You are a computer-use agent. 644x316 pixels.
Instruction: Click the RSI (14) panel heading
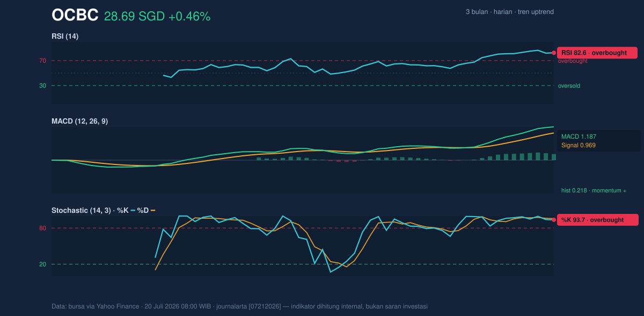[x=65, y=36]
